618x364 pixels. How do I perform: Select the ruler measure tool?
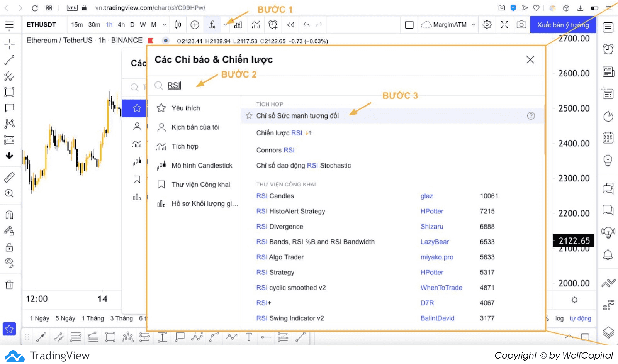[x=9, y=177]
